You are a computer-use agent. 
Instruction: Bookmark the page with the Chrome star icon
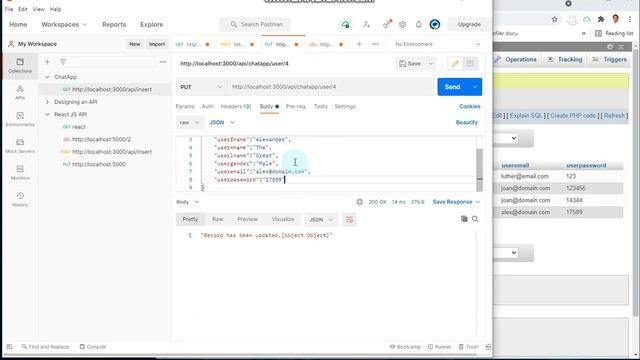coord(554,19)
